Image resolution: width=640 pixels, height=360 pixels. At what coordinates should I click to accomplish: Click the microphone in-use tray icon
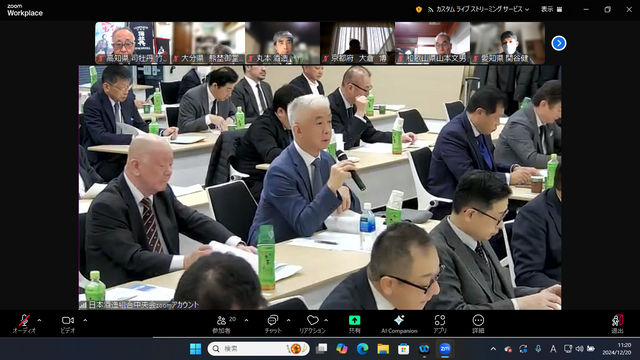(538, 349)
